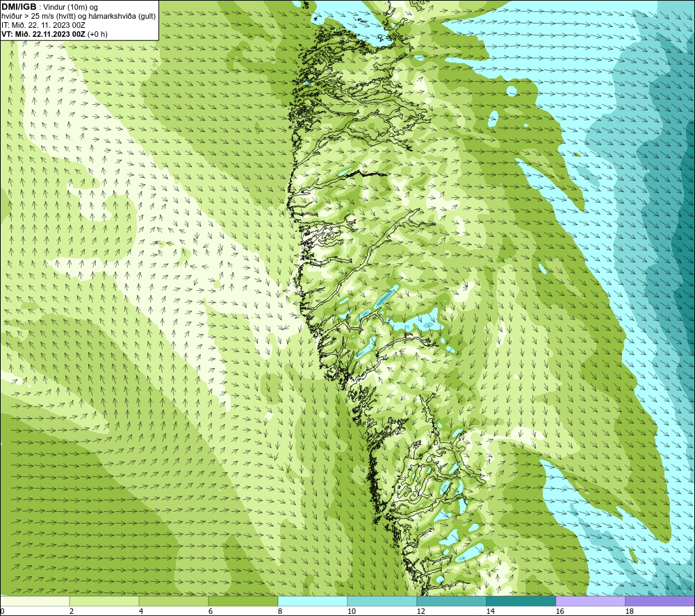Click the 'hviður > 25 m/s' legend text line

pyautogui.click(x=79, y=17)
